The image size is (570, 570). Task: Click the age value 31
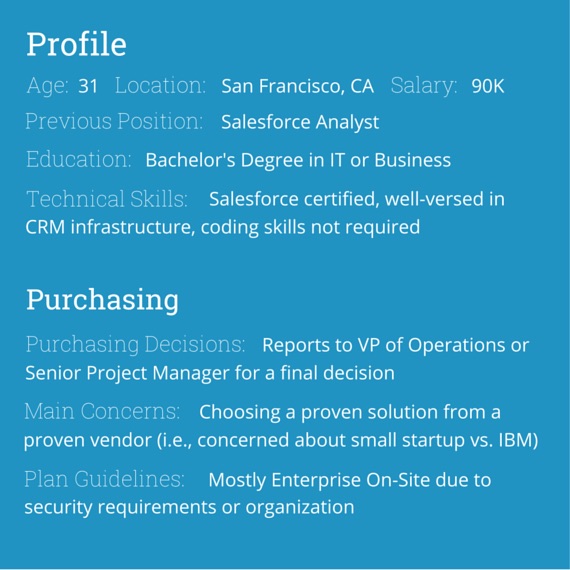pyautogui.click(x=88, y=86)
